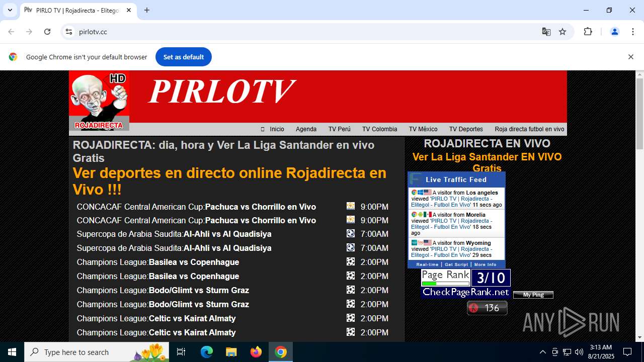Screen dimensions: 644x362
Task: Open Chrome three-dot menu
Action: (x=633, y=32)
